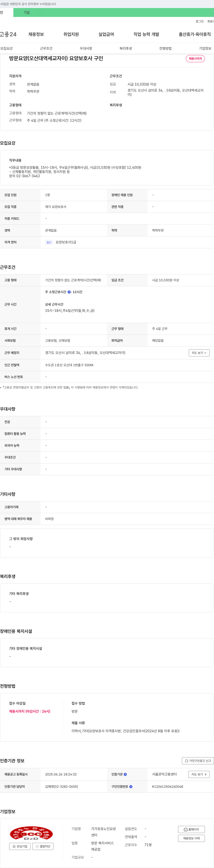The width and height of the screenshot is (214, 868).
Task: Jump to 복리후생 section tab
Action: 126,49
